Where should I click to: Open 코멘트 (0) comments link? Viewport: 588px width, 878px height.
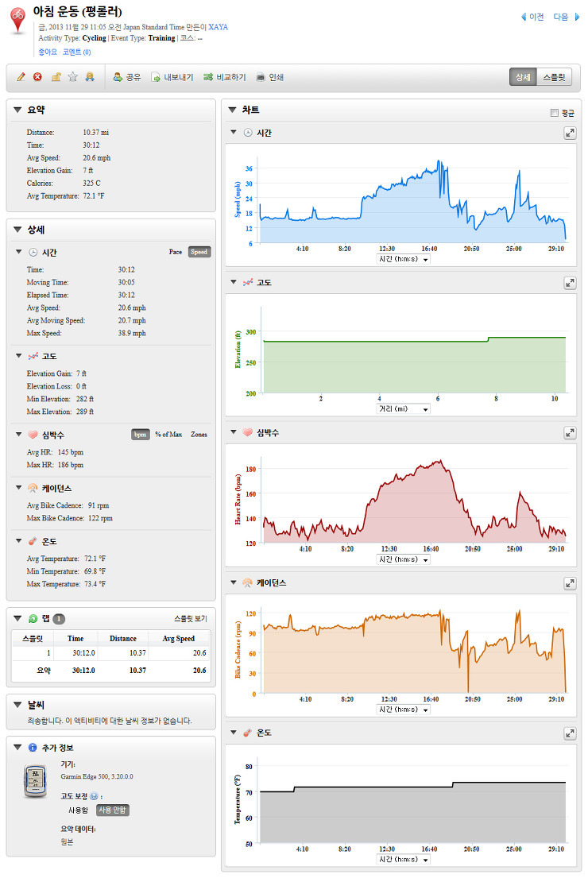(77, 52)
